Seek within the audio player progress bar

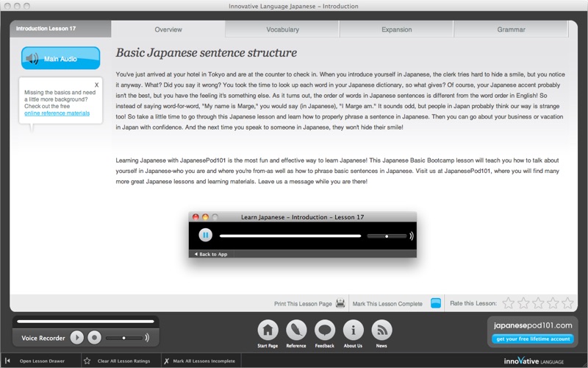pyautogui.click(x=290, y=236)
